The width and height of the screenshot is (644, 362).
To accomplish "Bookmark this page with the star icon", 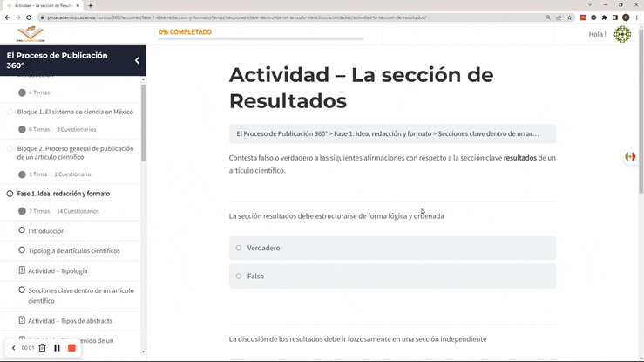I will tap(569, 17).
